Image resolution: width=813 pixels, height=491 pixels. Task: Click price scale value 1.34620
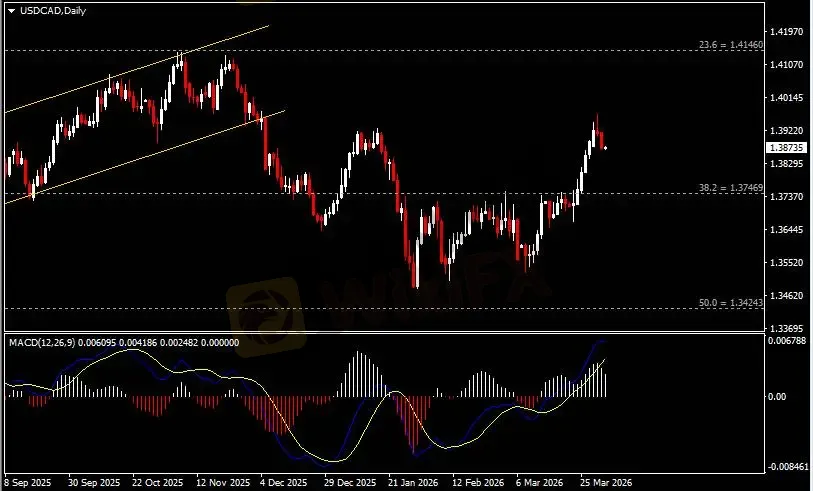coord(786,296)
